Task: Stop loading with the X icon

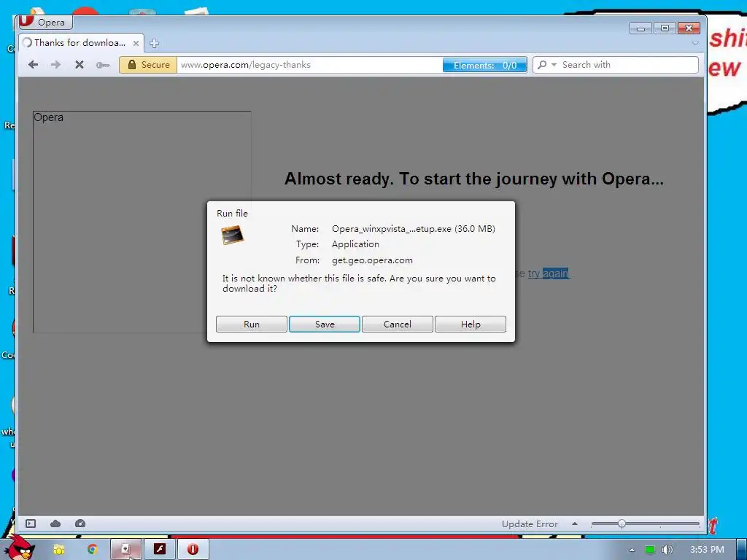Action: [79, 65]
